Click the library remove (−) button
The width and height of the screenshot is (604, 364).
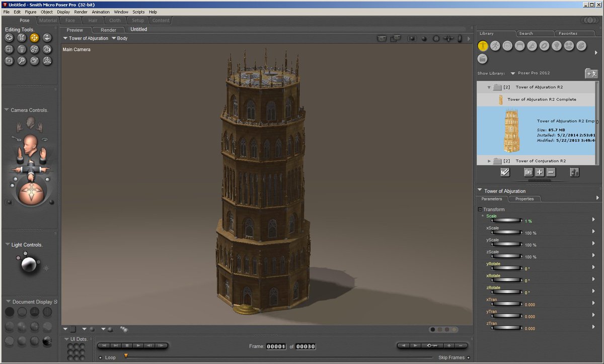pos(551,172)
